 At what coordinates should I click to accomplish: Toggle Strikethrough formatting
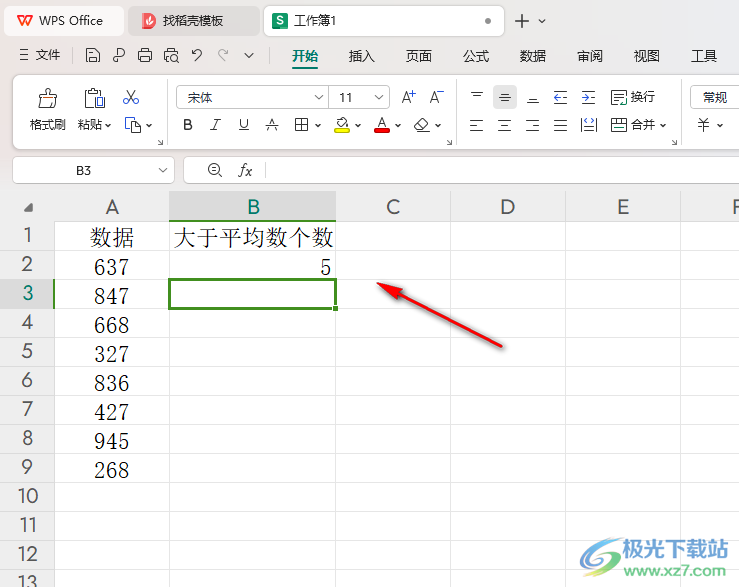click(x=272, y=124)
